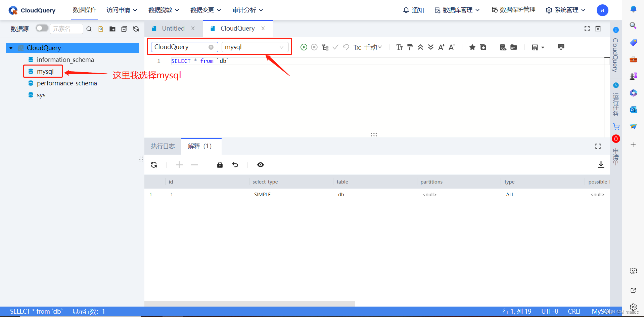This screenshot has height=317, width=644.
Task: Search data source elements with magnifier icon
Action: (89, 29)
